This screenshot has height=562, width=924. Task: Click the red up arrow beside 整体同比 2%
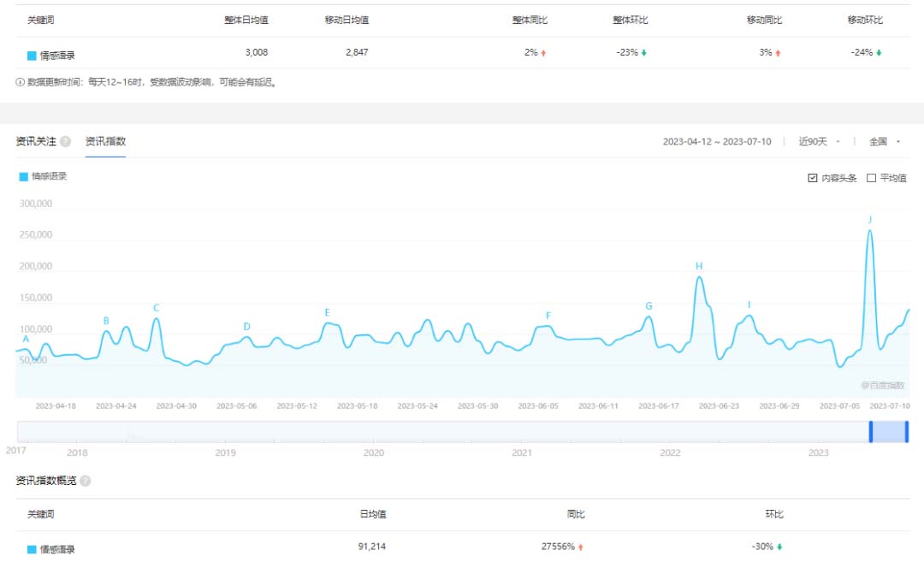tap(542, 52)
